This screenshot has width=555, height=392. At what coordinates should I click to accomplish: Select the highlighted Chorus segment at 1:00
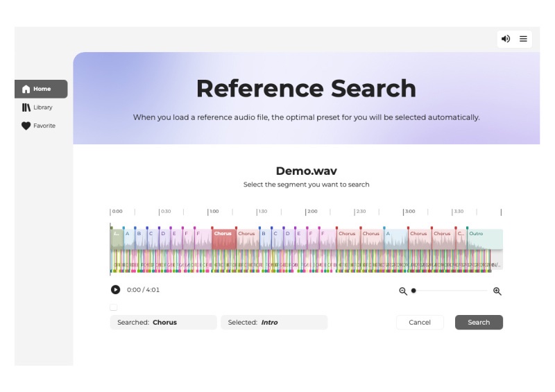pos(224,239)
